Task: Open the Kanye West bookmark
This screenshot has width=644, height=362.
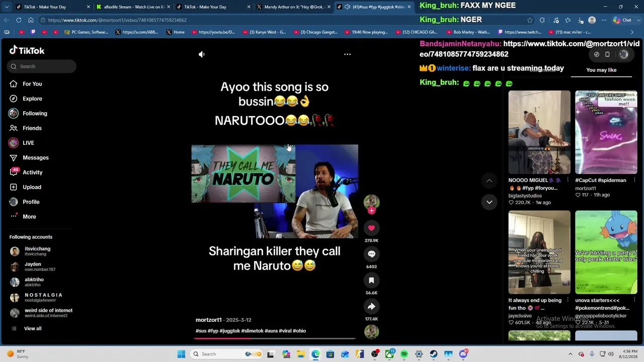Action: pos(264,32)
